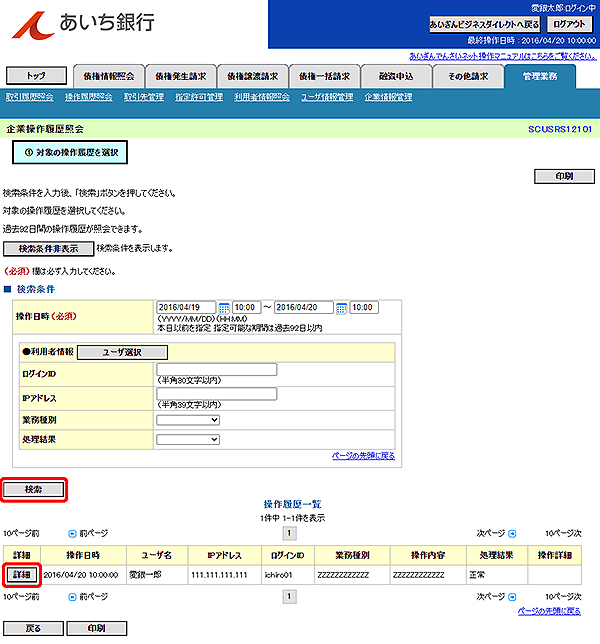Click the 検索条件非表示 button
Viewport: 600px width, 644px height.
[x=48, y=249]
